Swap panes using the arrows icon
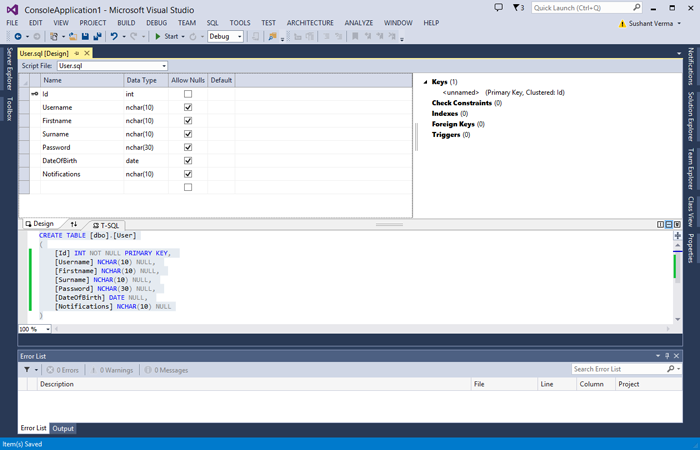 tap(73, 225)
